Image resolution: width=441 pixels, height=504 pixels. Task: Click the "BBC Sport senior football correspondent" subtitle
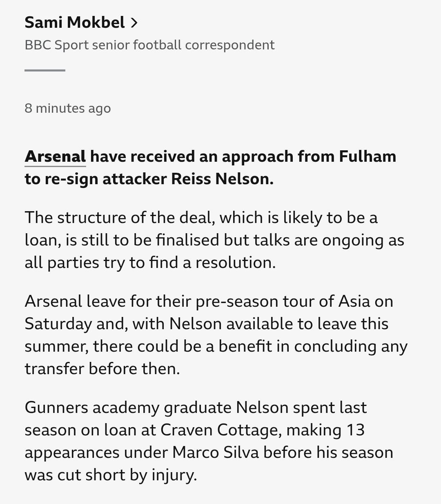pos(149,45)
